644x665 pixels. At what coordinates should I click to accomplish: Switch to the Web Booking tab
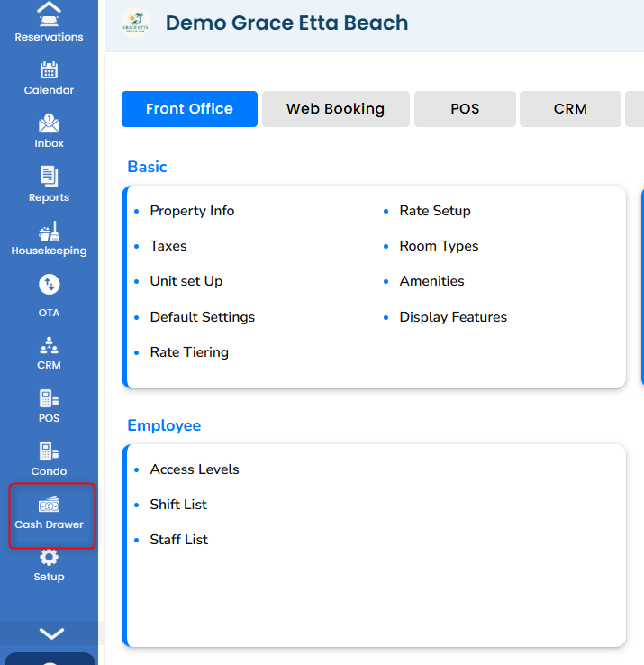(x=335, y=109)
